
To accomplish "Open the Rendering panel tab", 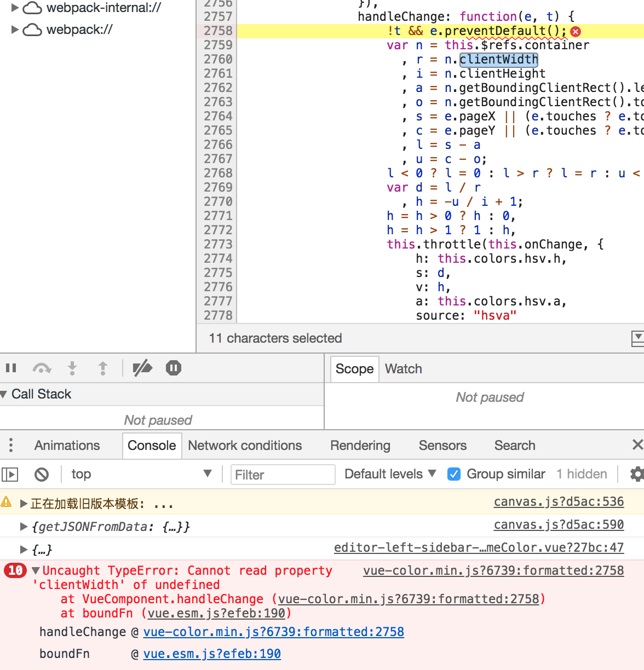I will (360, 446).
